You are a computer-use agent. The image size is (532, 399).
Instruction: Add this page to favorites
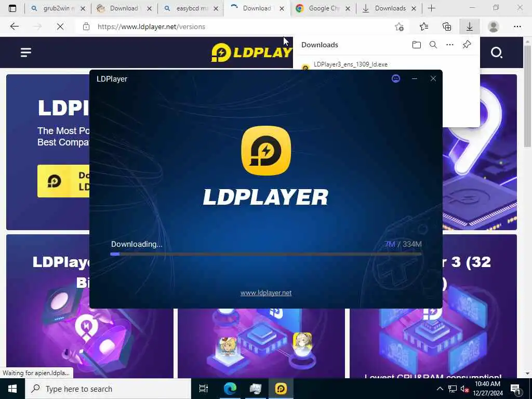(x=400, y=26)
